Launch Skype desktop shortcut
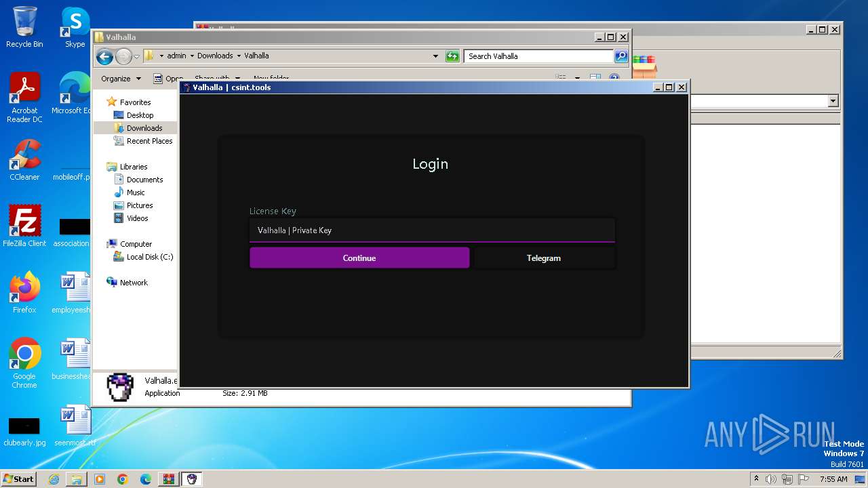Viewport: 868px width, 488px height. point(75,27)
